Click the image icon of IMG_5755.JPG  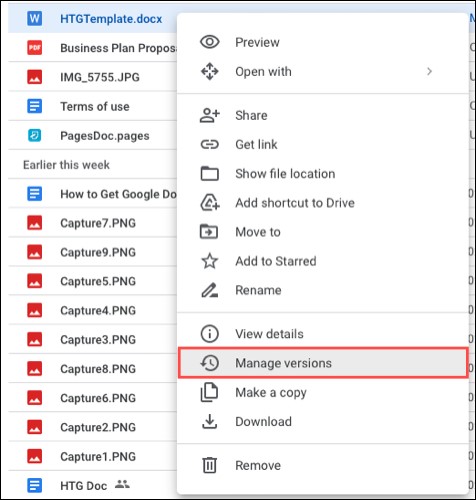[x=34, y=77]
